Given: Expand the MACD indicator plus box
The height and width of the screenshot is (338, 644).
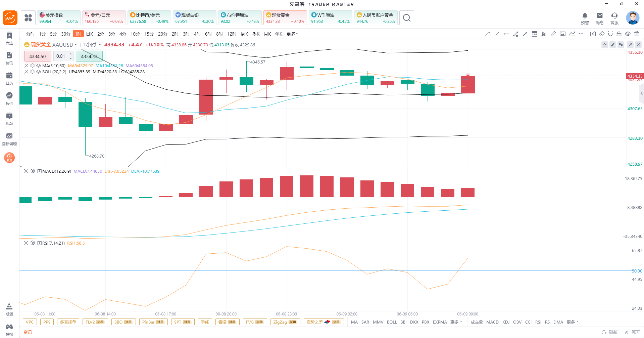Looking at the screenshot, I should coord(39,171).
